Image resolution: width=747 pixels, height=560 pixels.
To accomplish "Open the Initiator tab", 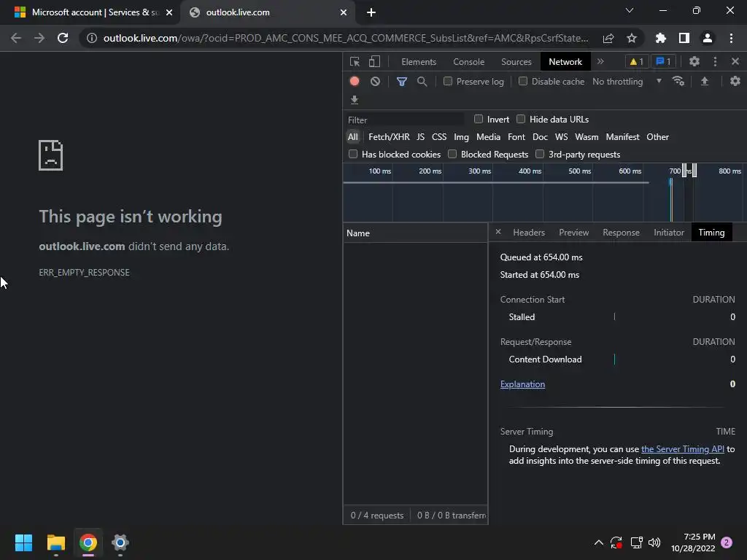I will 669,233.
